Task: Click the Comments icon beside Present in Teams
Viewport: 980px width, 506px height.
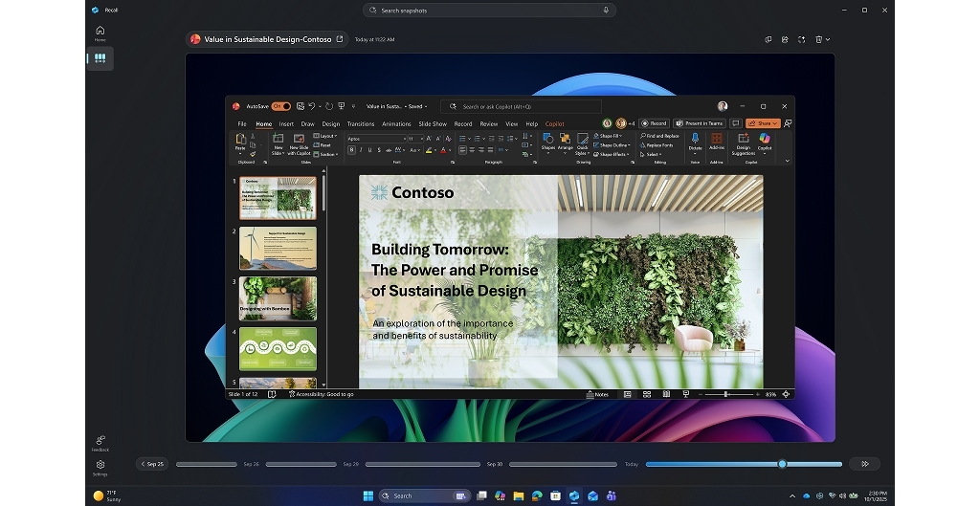Action: coord(736,123)
